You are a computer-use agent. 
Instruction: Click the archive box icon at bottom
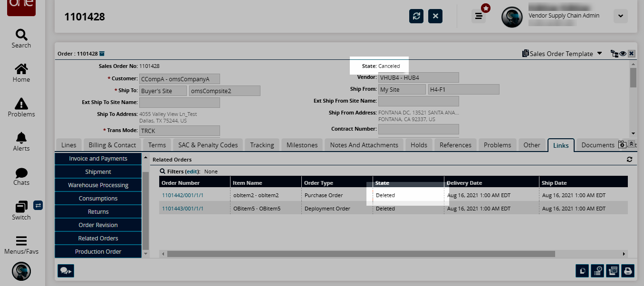(x=613, y=271)
